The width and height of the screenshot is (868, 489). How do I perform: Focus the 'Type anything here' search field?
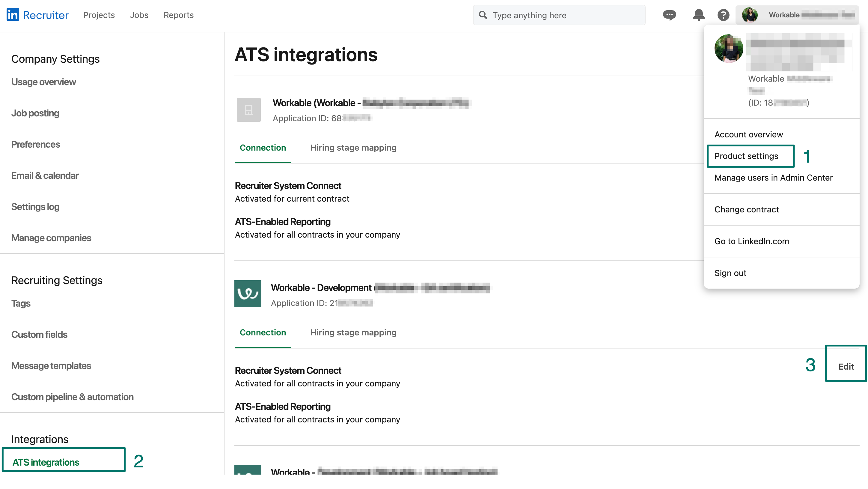[559, 15]
